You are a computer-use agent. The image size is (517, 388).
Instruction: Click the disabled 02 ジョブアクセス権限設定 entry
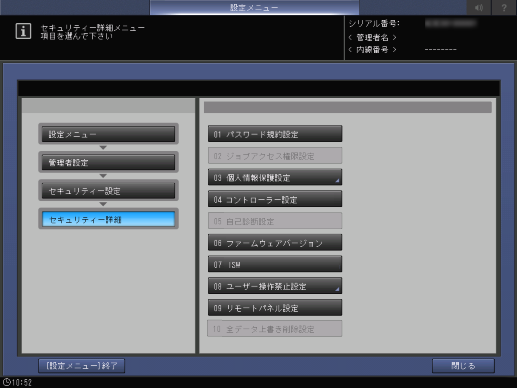[275, 156]
